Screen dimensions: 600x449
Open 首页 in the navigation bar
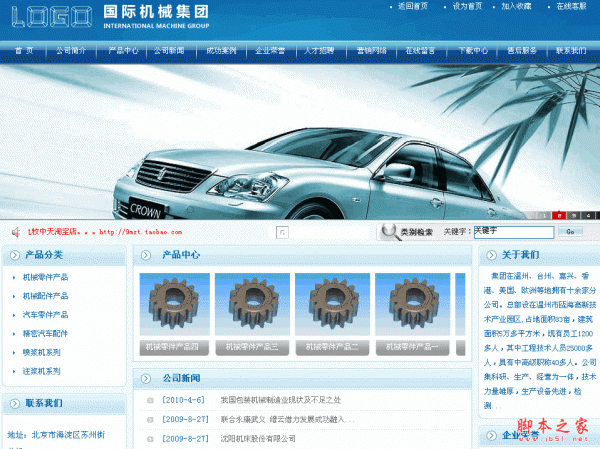(x=24, y=51)
